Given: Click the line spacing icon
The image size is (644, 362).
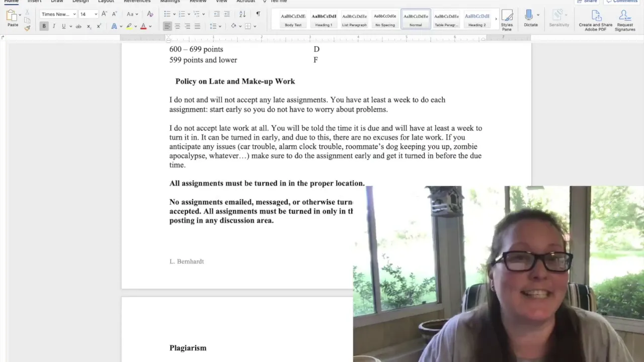Looking at the screenshot, I should 213,26.
